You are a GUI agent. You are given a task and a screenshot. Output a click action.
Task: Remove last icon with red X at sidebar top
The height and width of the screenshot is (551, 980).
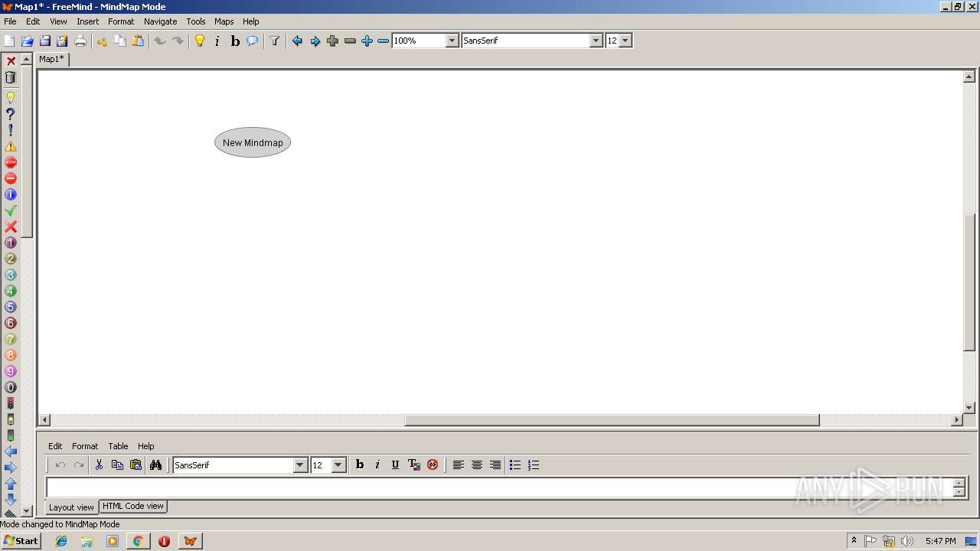[x=11, y=61]
